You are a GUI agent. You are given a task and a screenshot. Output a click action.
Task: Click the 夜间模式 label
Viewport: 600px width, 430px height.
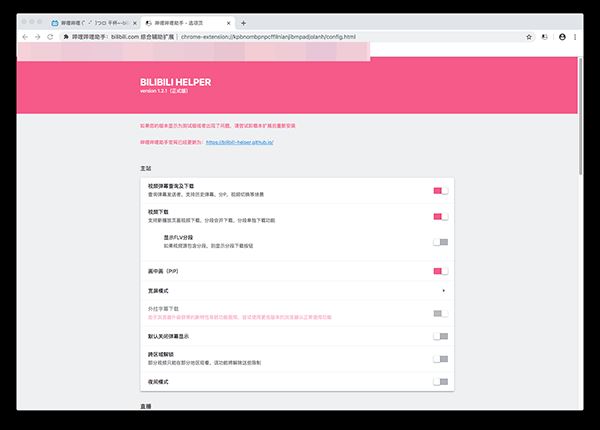[x=158, y=382]
